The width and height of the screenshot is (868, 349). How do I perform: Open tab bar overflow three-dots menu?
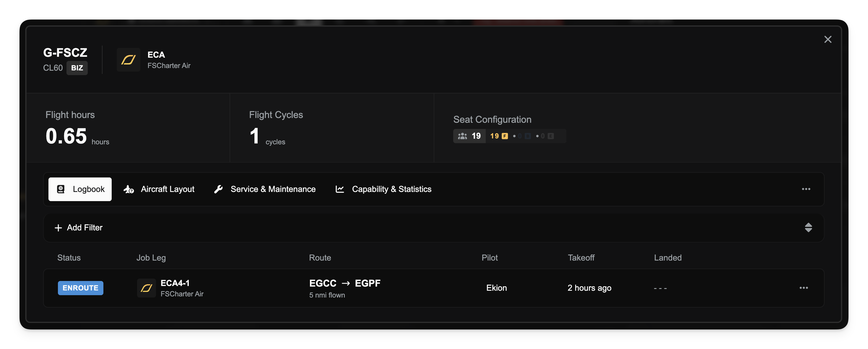tap(806, 189)
